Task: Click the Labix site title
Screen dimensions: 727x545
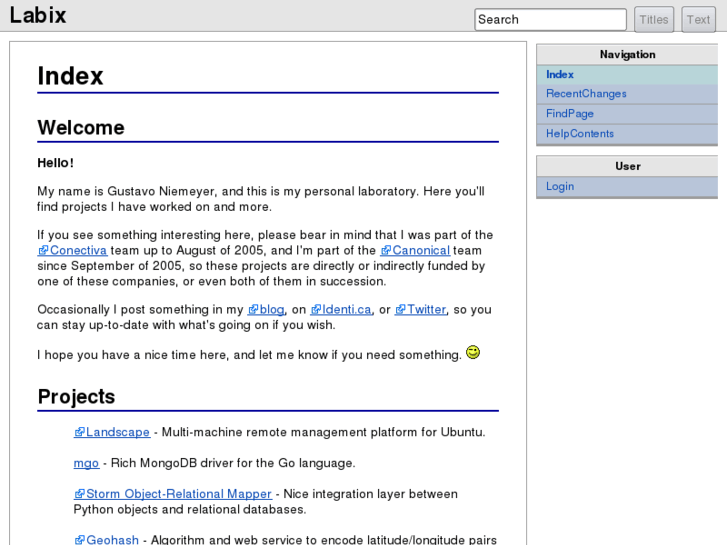Action: pyautogui.click(x=38, y=17)
